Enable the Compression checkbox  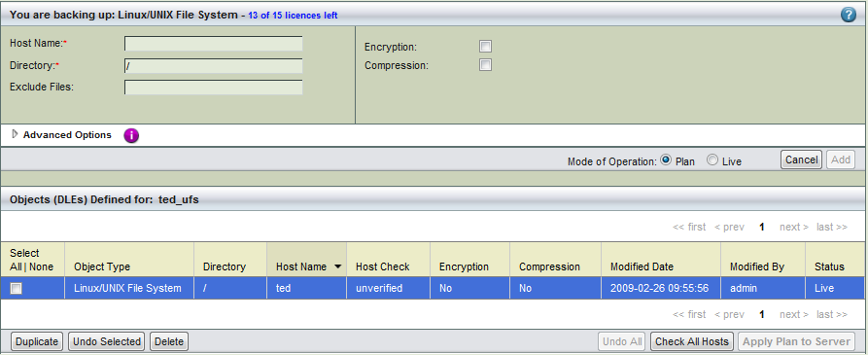[x=485, y=65]
